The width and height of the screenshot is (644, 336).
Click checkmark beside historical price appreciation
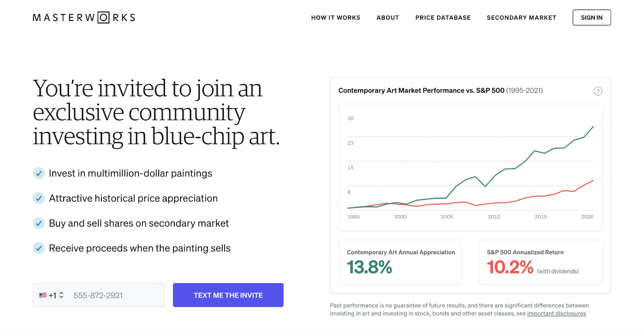pos(39,198)
